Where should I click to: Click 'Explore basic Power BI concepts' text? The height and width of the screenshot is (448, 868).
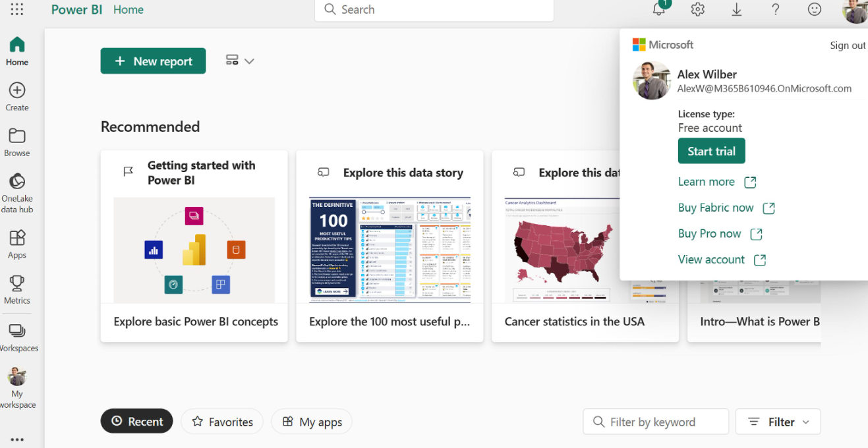[196, 322]
